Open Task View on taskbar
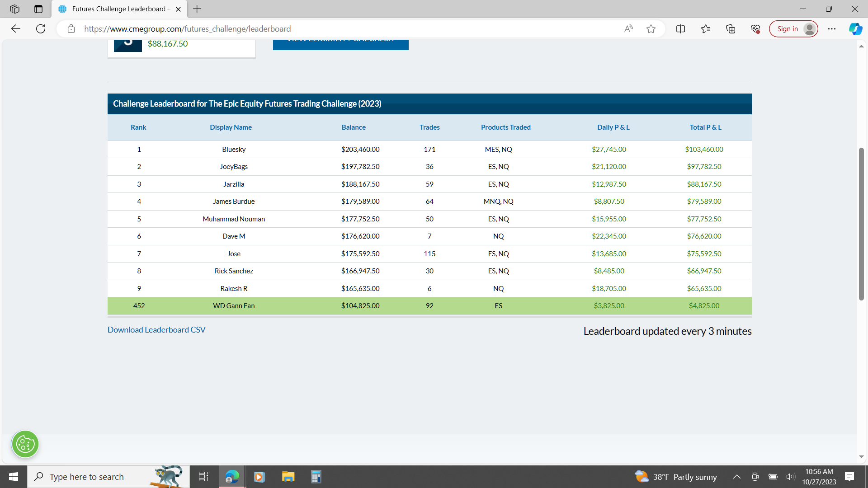This screenshot has height=488, width=868. [x=203, y=477]
